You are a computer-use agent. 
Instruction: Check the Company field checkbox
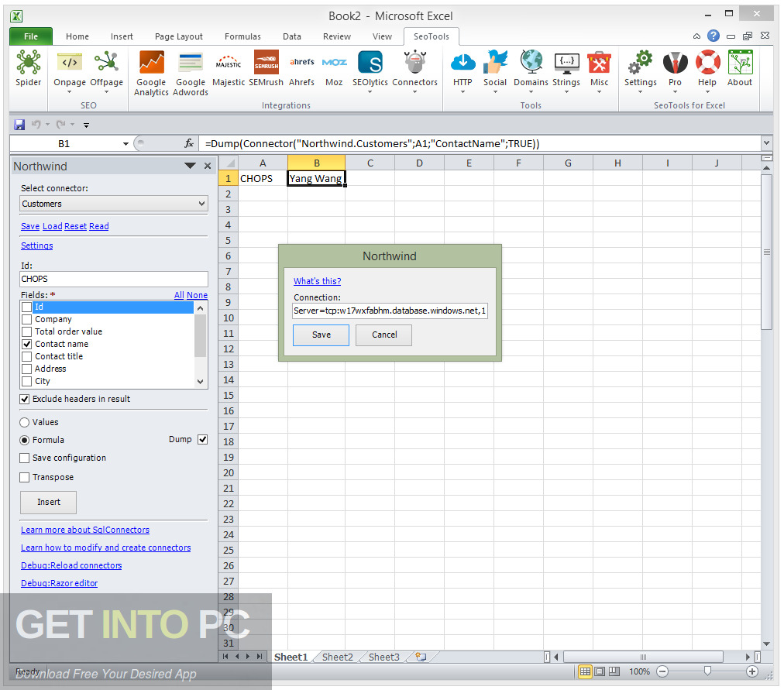(x=27, y=319)
